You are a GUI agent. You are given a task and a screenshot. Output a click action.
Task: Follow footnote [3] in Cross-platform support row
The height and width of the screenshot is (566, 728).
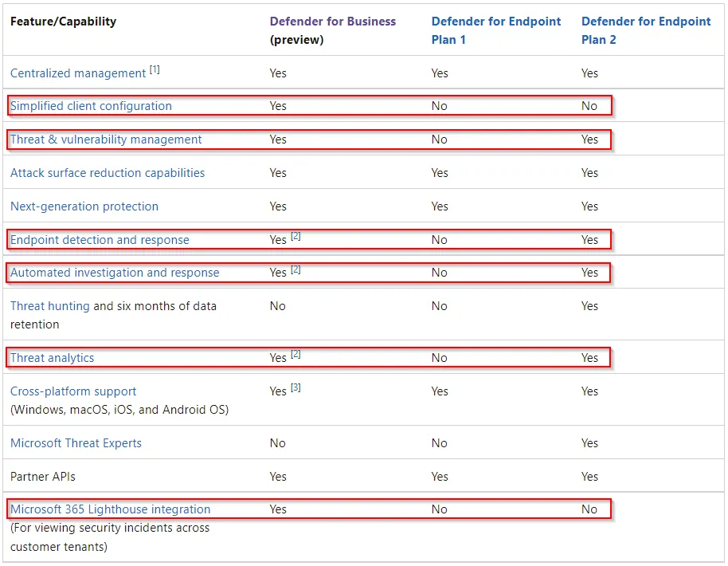click(x=296, y=387)
